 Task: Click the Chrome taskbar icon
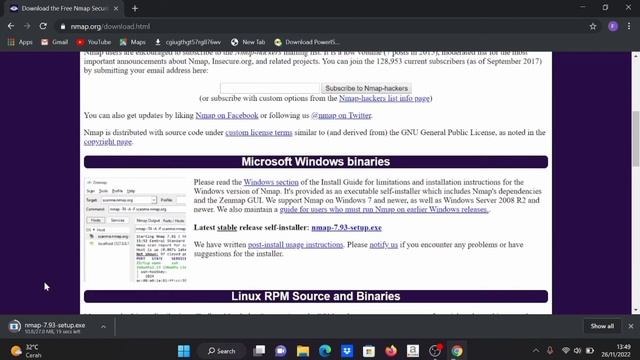(457, 351)
